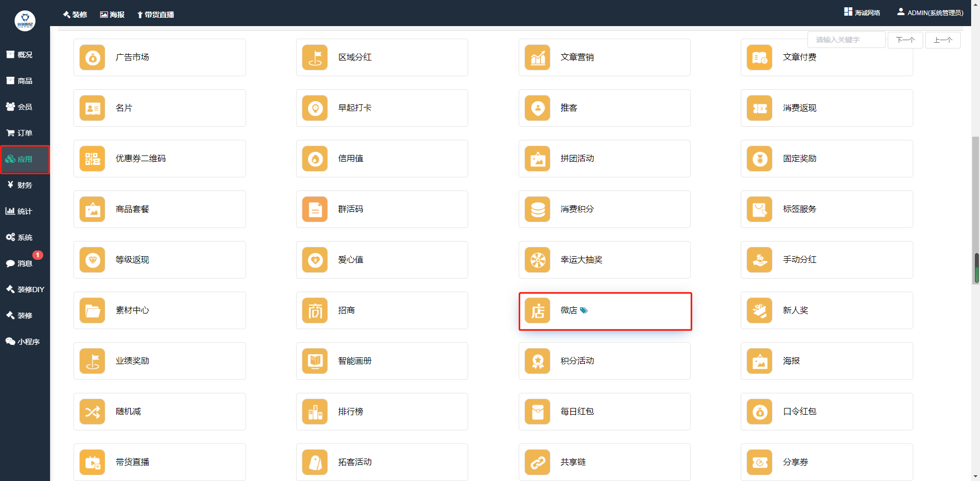View 消息 notifications in sidebar
The image size is (980, 481).
click(x=25, y=263)
